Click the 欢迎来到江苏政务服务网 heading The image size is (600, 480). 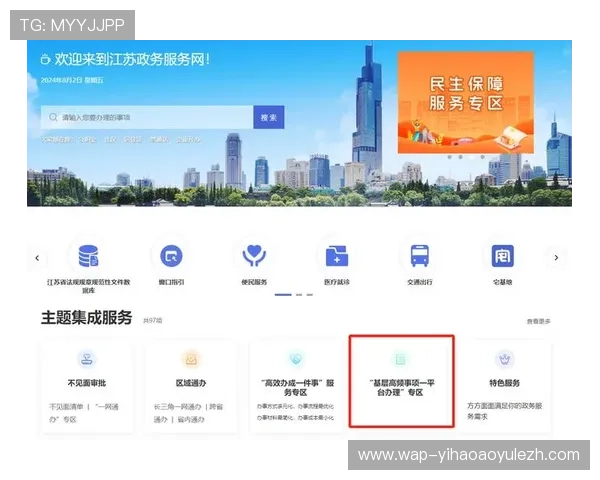click(132, 59)
